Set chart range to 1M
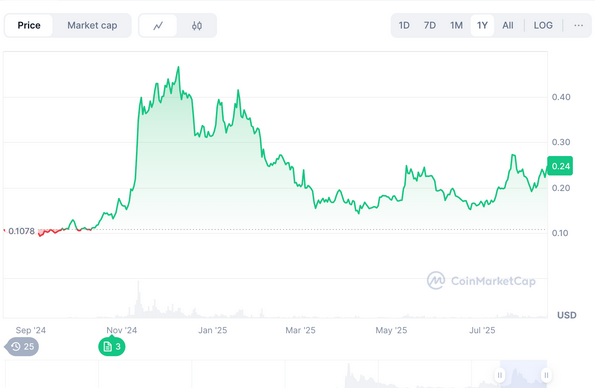The image size is (595, 388). tap(456, 25)
